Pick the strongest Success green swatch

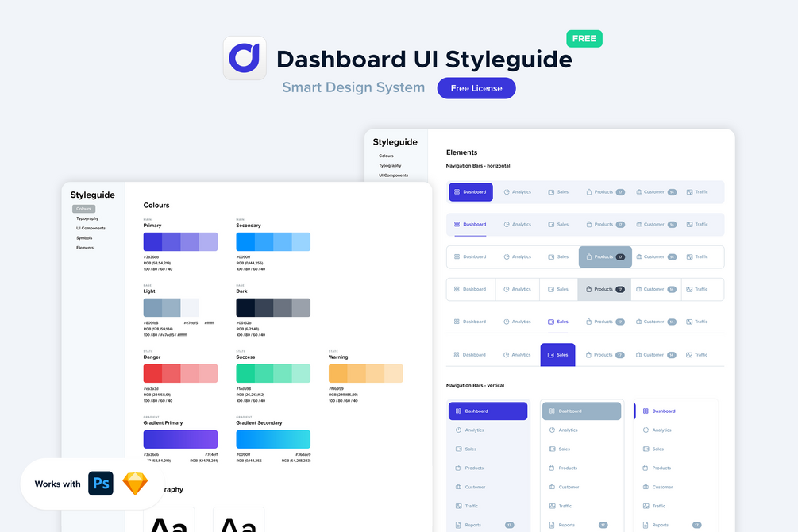click(245, 373)
